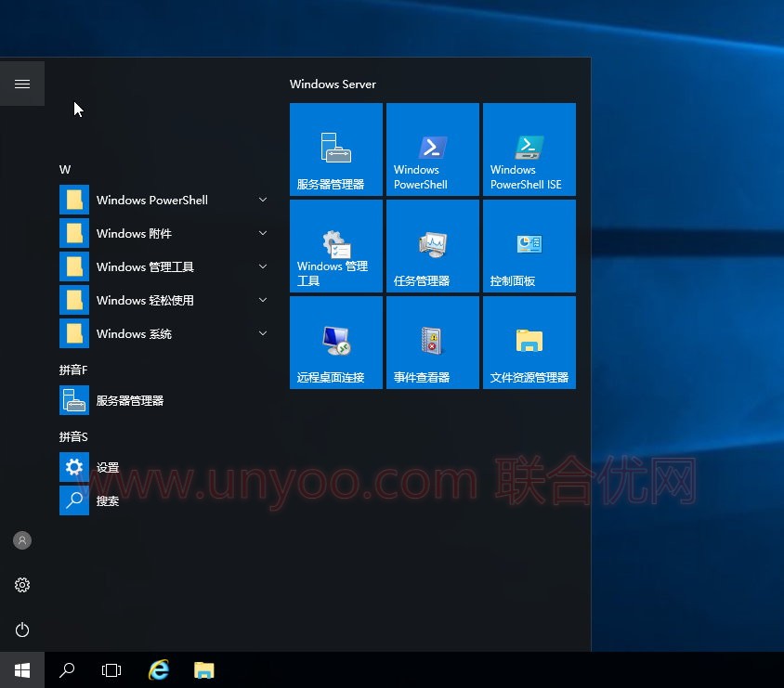The height and width of the screenshot is (688, 784).
Task: Open the 远程桌面连接 tile
Action: (336, 343)
